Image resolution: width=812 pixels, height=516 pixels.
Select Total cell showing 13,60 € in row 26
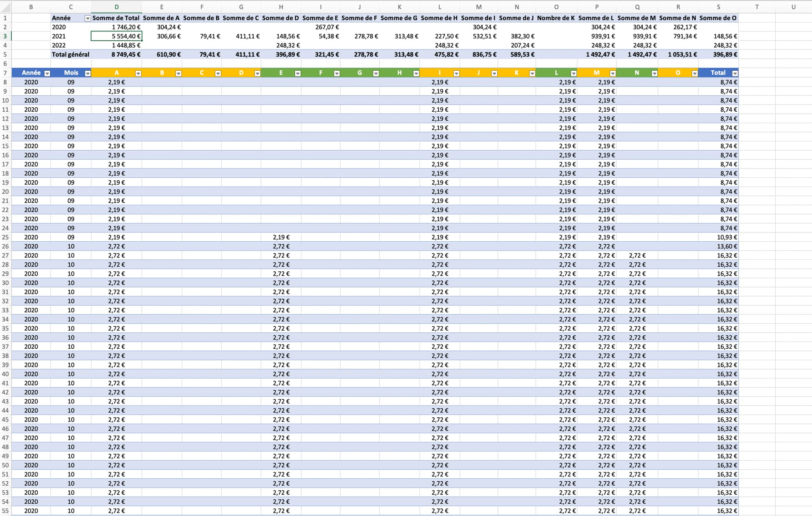coord(718,246)
